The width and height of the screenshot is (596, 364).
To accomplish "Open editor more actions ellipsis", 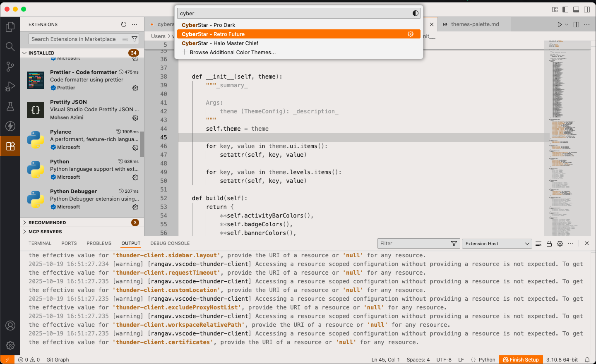I will pos(587,24).
